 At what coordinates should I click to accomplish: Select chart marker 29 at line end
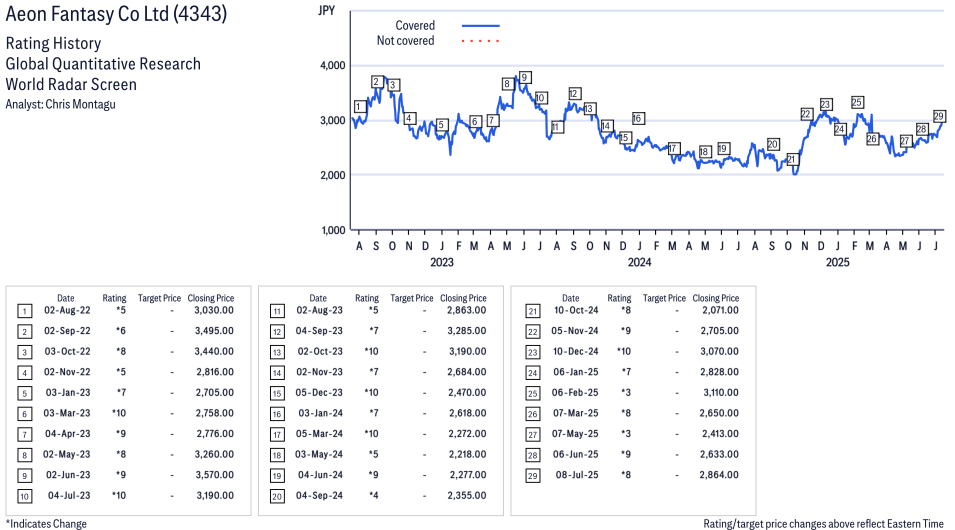(939, 116)
